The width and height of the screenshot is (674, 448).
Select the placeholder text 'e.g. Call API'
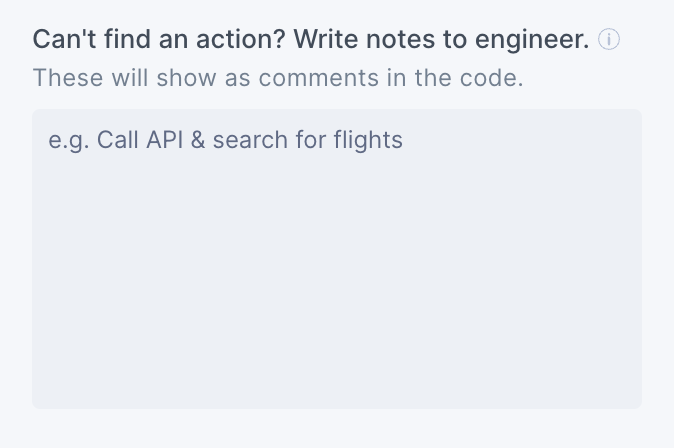click(x=110, y=140)
